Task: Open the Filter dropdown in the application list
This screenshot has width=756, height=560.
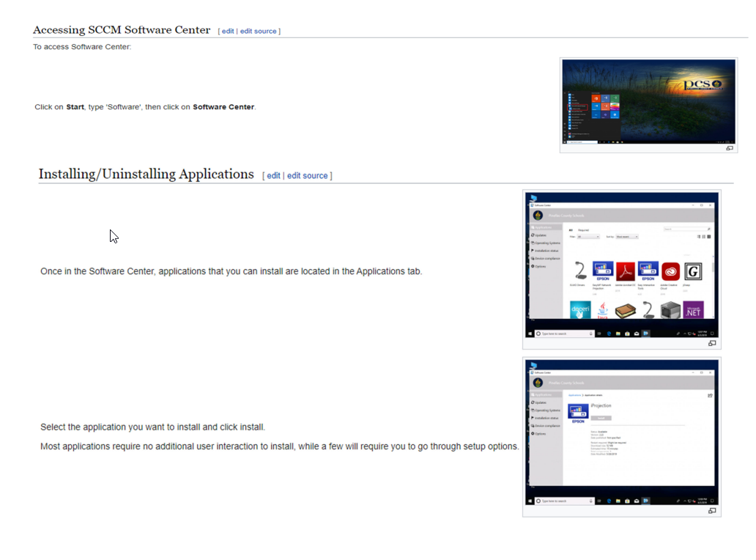Action: click(589, 237)
